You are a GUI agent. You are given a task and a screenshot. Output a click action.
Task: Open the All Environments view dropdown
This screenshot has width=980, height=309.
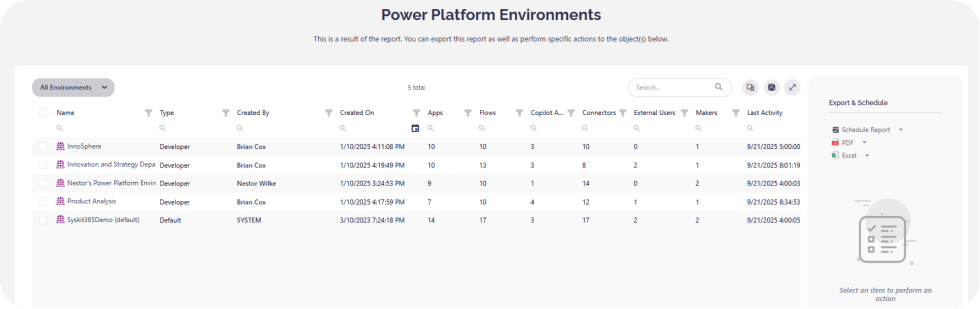(x=73, y=87)
